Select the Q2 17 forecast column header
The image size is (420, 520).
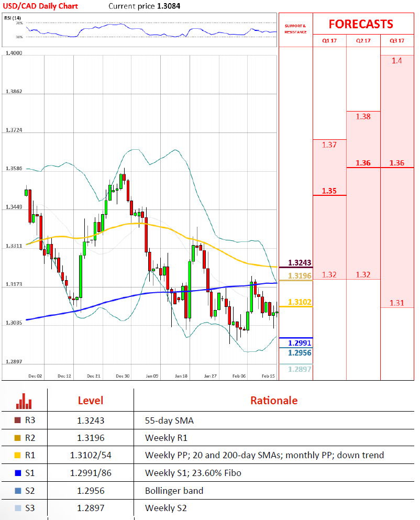363,40
